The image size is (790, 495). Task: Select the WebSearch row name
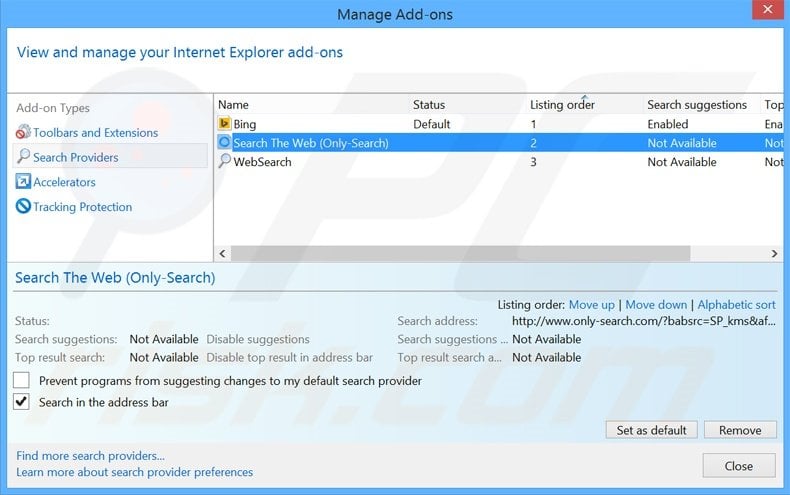coord(262,162)
